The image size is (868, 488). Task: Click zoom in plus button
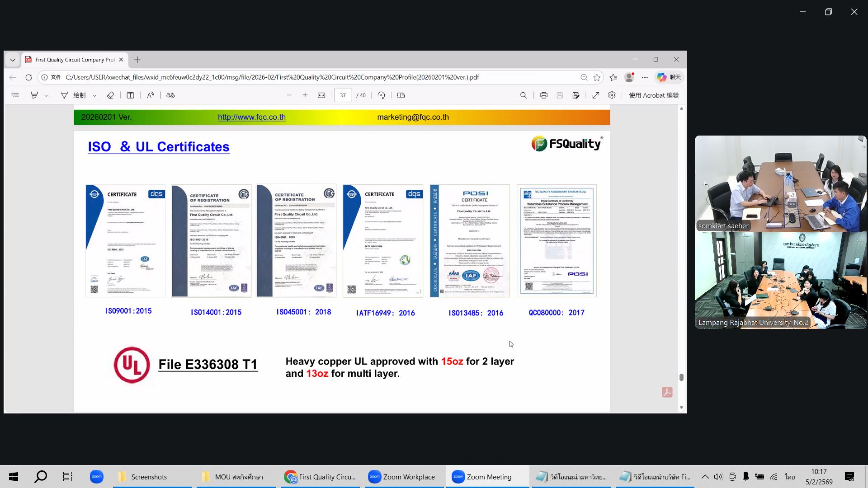[305, 95]
